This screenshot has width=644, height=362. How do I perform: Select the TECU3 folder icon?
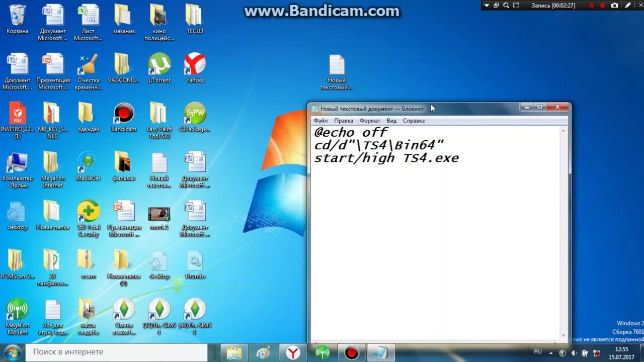(195, 19)
